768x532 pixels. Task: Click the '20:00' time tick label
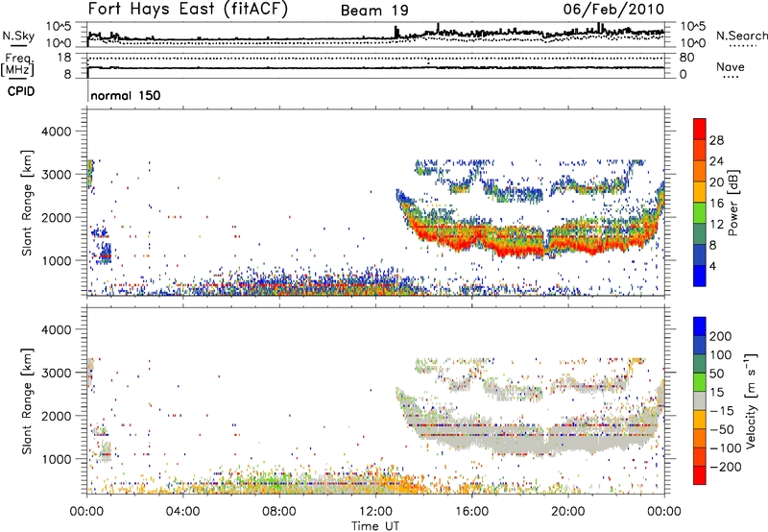568,512
